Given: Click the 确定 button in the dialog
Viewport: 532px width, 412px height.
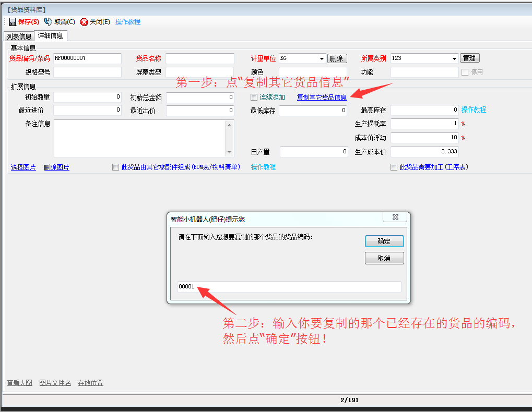Looking at the screenshot, I should tap(384, 241).
